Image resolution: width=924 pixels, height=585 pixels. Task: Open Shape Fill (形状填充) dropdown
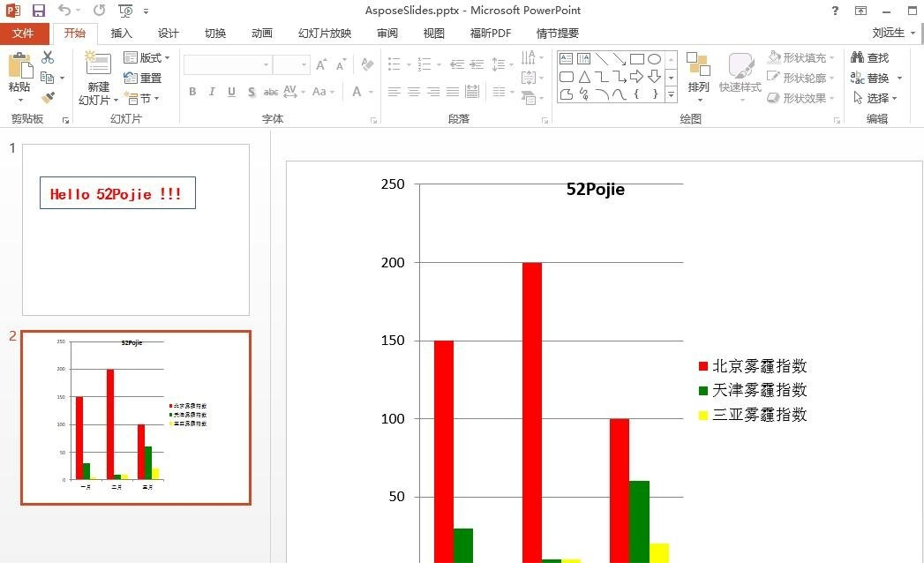pyautogui.click(x=800, y=57)
